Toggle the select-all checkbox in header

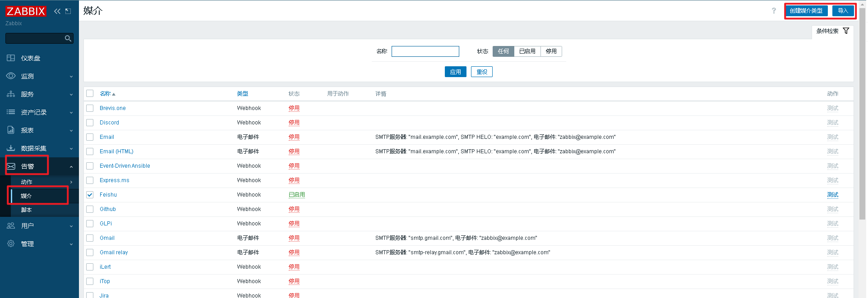pos(90,93)
